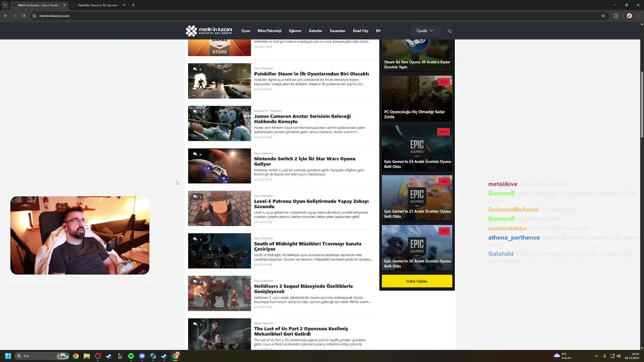Switch site language to EN
The height and width of the screenshot is (362, 644).
point(378,31)
